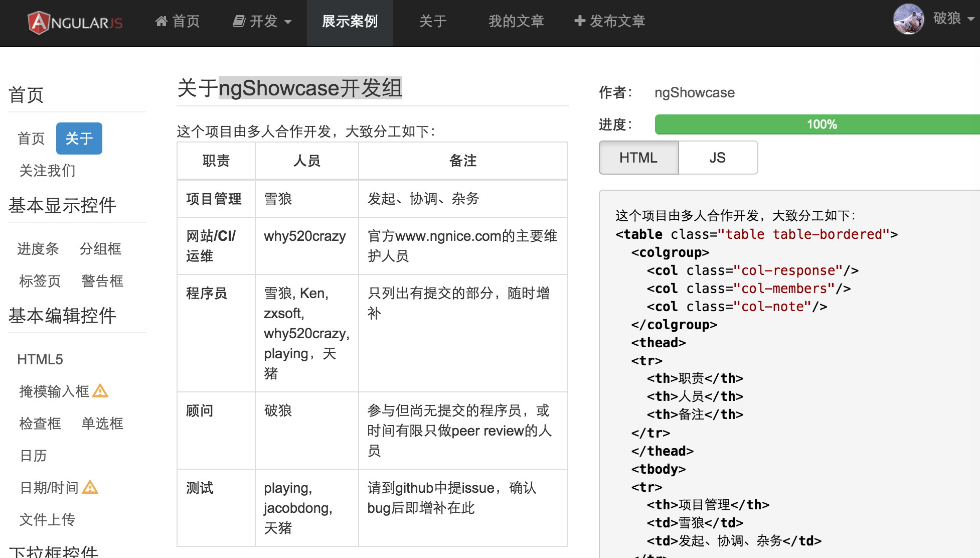Open the 破狼 user dropdown menu
980x558 pixels.
(x=953, y=19)
